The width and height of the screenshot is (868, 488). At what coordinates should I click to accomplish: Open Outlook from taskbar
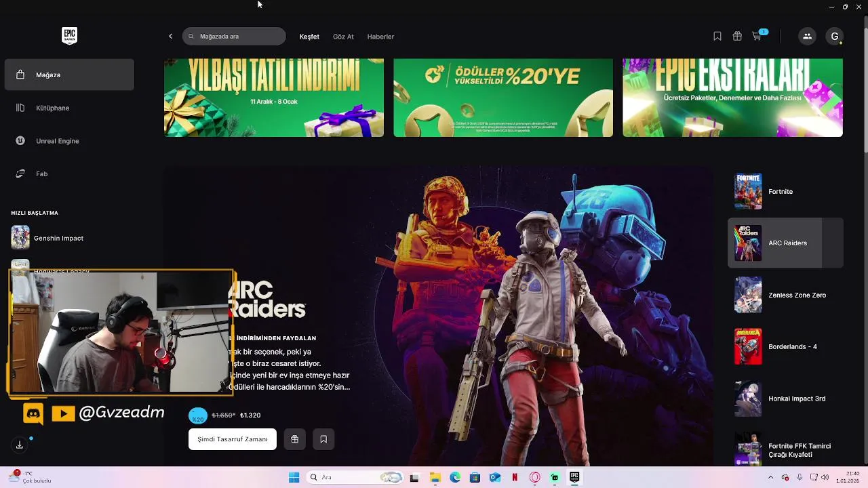tap(495, 477)
